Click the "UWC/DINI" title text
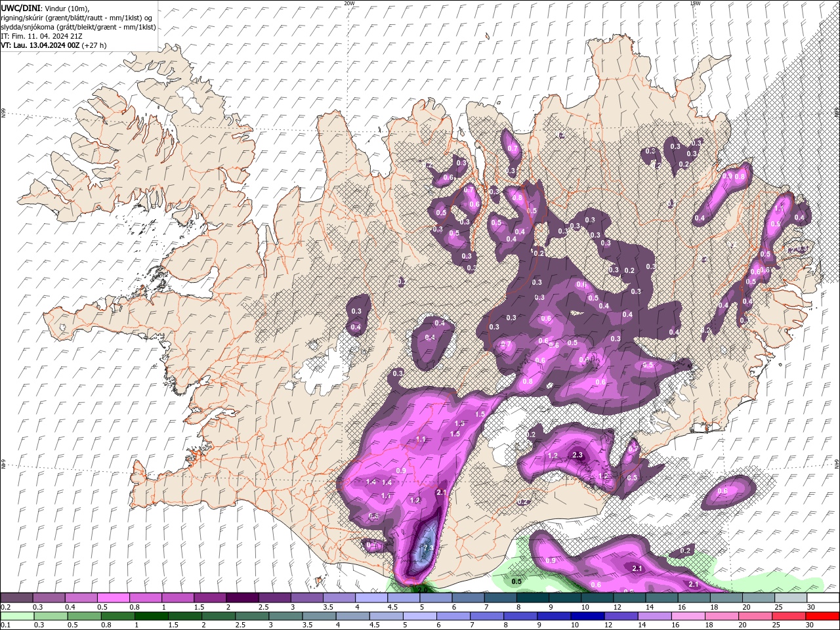This screenshot has height=630, width=840. (21, 7)
